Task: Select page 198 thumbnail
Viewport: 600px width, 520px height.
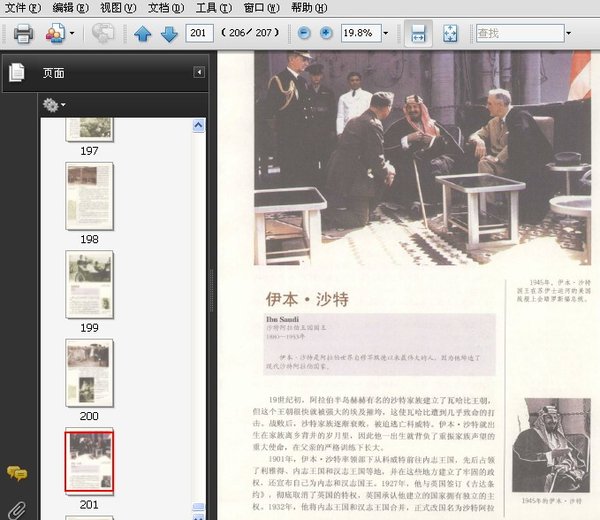Action: coord(90,196)
